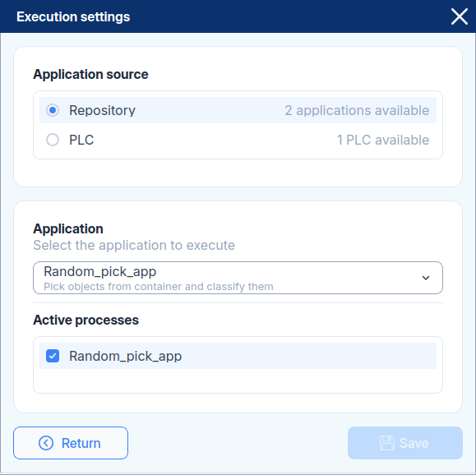Click the Random_pick_app label in Active processes

126,356
